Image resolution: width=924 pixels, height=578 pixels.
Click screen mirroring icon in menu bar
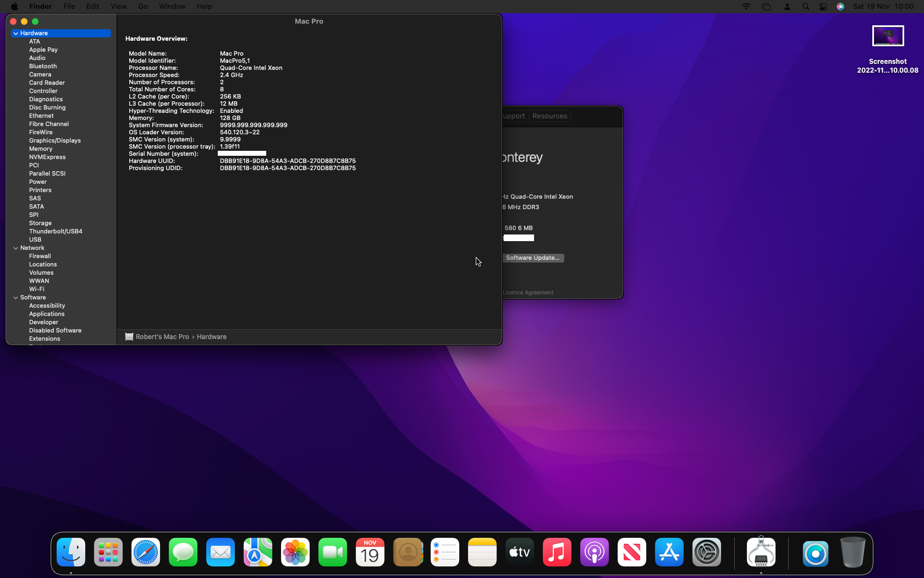[x=766, y=7]
